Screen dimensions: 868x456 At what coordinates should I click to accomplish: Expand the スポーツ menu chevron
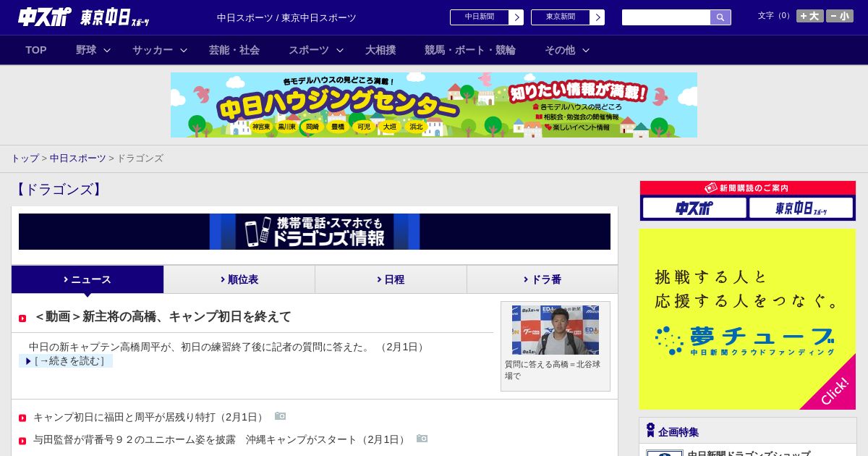pos(340,51)
